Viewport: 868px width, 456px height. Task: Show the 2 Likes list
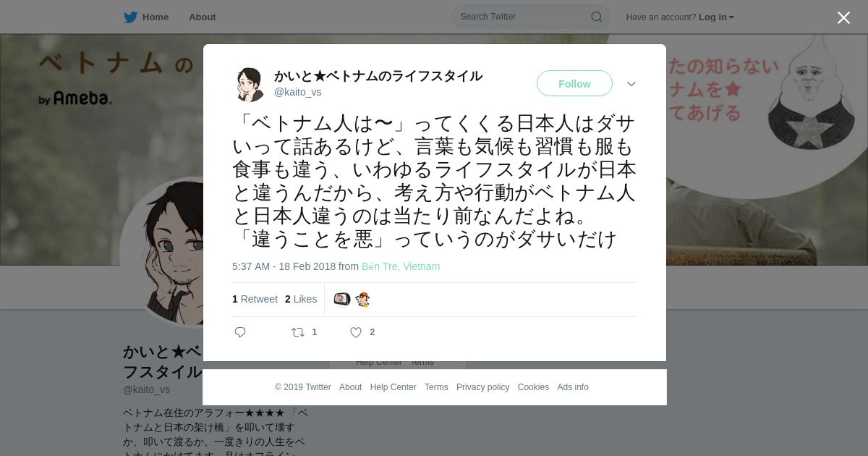[x=301, y=299]
